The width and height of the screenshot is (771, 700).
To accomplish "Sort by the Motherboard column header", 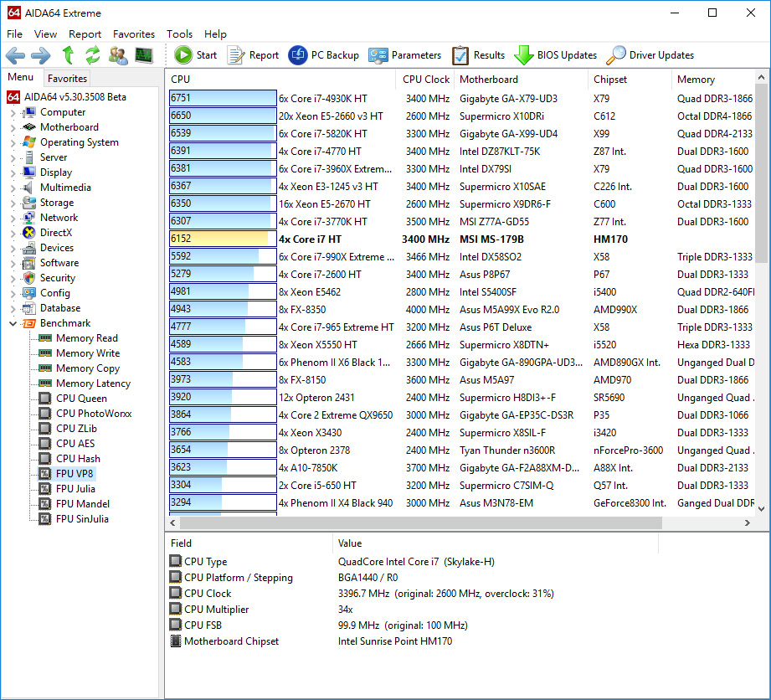I will [x=520, y=80].
